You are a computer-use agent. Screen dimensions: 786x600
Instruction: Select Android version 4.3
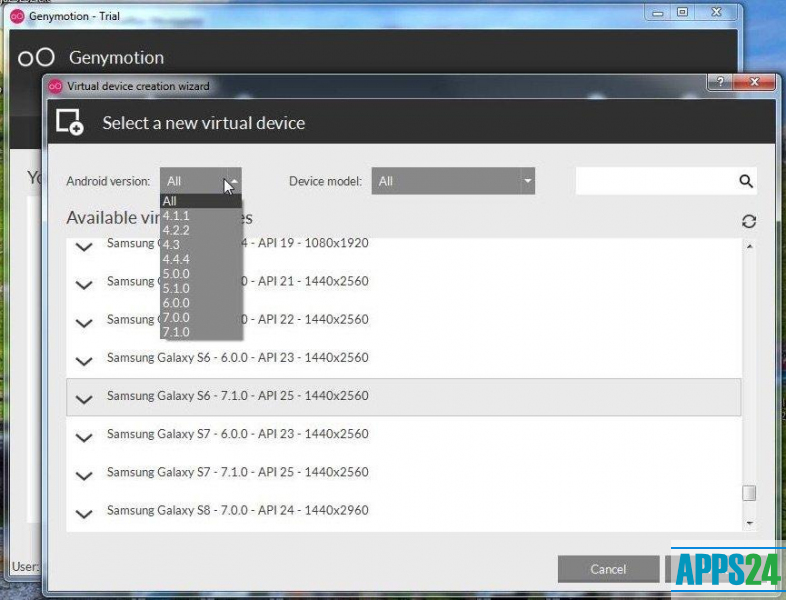point(201,245)
